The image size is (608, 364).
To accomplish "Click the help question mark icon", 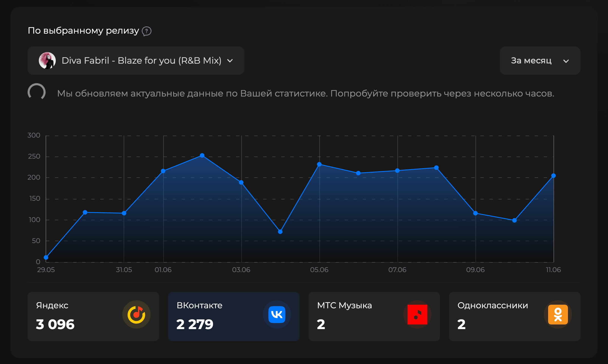I will click(x=147, y=31).
